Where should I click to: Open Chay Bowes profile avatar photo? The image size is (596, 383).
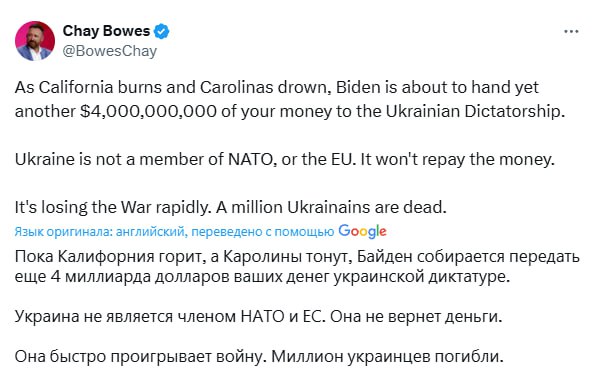tap(35, 41)
